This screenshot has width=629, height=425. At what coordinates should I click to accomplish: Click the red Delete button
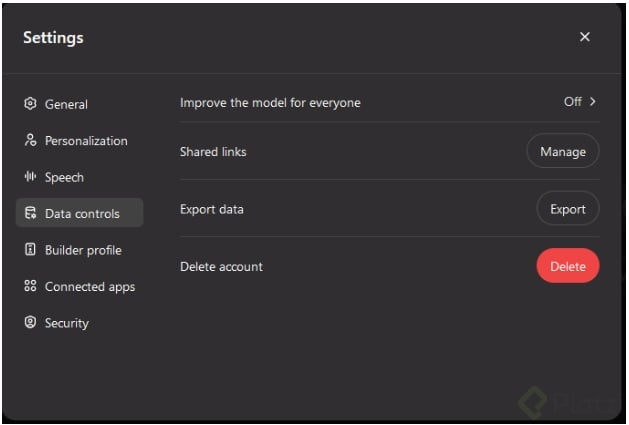pos(568,266)
